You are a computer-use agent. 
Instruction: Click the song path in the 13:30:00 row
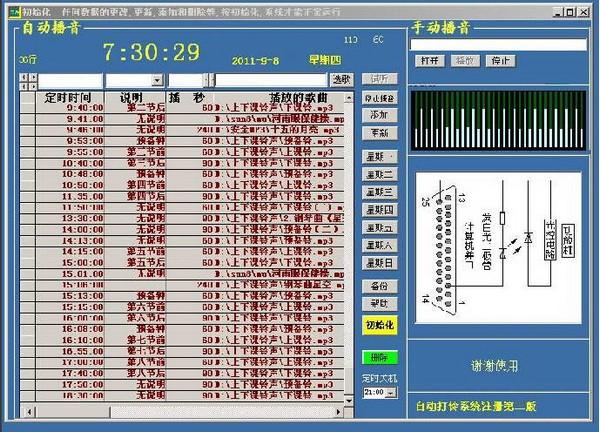[x=279, y=218]
